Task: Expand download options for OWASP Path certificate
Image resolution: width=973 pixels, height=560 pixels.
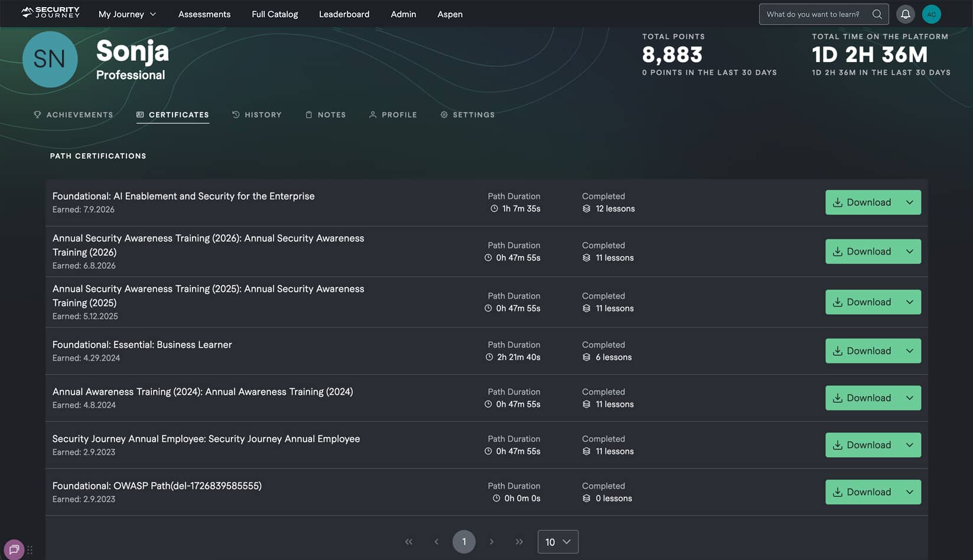Action: click(910, 492)
